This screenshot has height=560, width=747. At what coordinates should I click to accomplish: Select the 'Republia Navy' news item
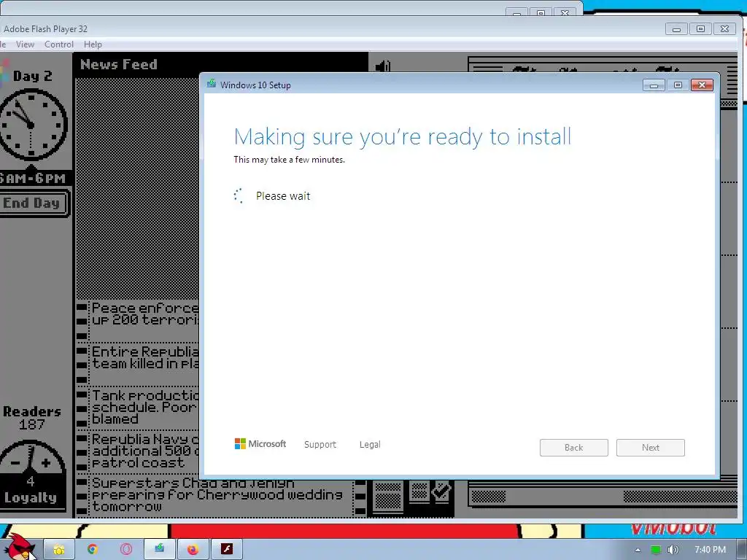pos(138,451)
